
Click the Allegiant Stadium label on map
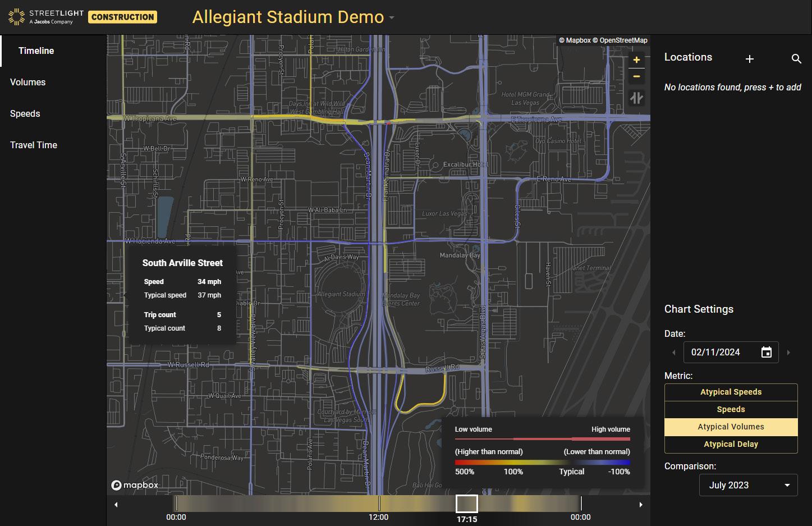tap(341, 294)
